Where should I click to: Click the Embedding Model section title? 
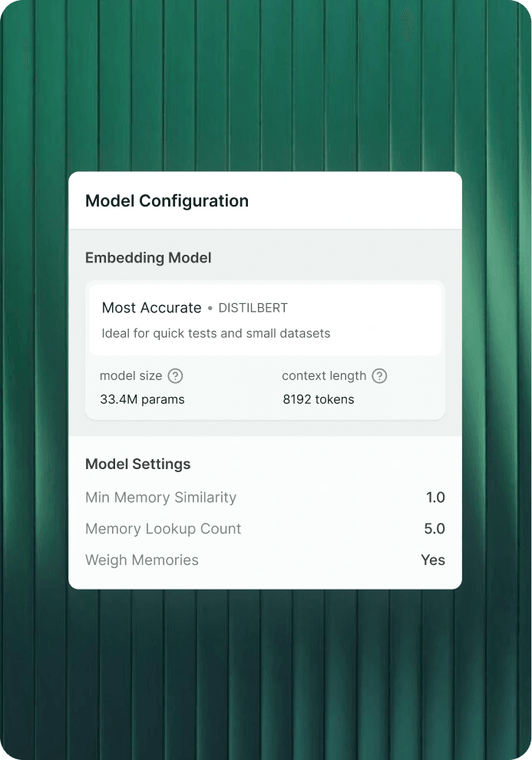[x=148, y=257]
